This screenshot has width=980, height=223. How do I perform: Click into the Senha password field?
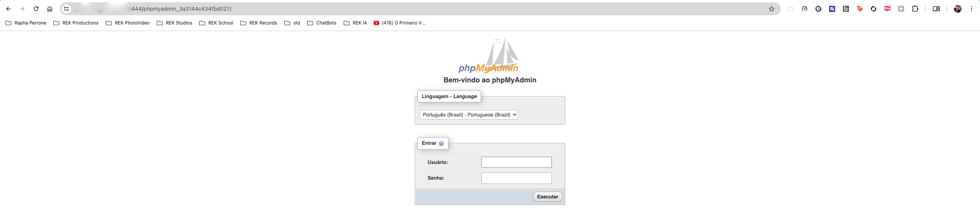[x=516, y=178]
